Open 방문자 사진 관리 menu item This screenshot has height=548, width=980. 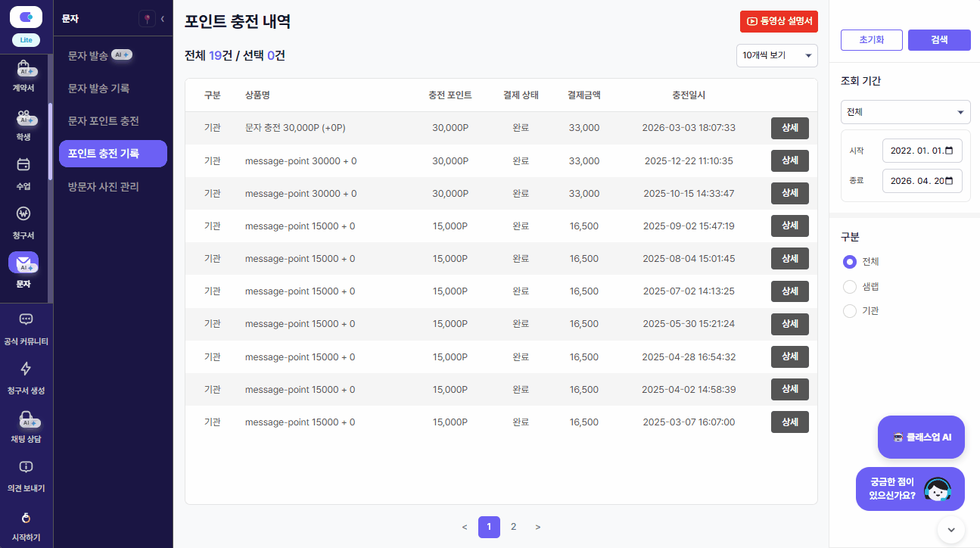[x=113, y=186]
